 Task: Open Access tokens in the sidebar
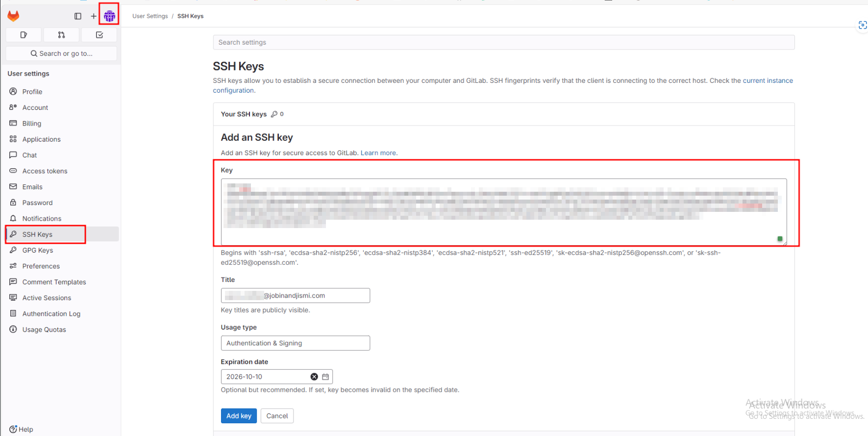tap(45, 171)
